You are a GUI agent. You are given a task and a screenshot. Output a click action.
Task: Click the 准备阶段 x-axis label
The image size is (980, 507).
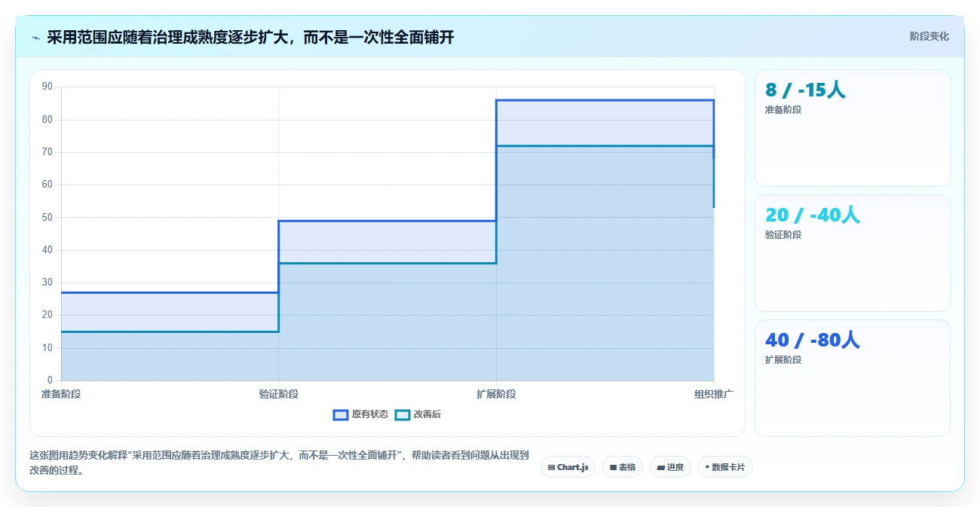[61, 394]
